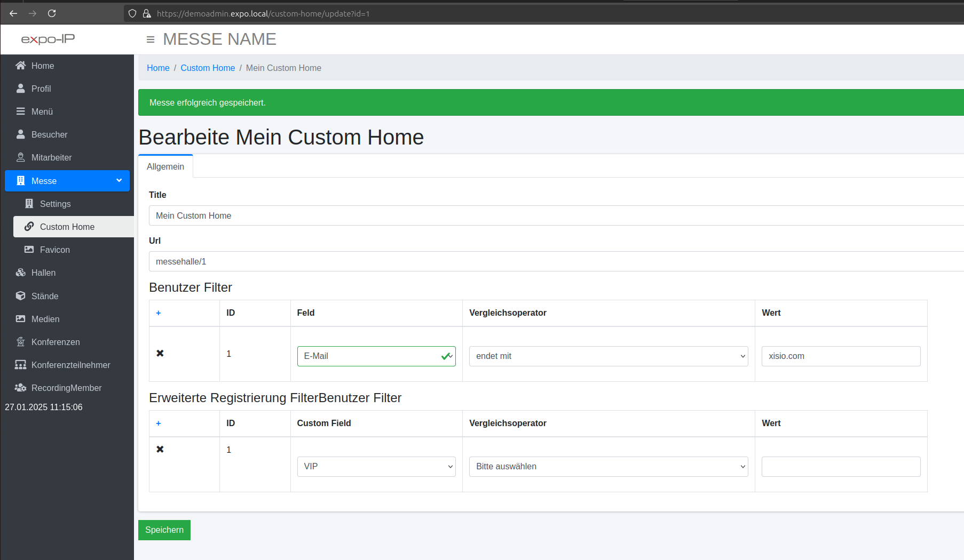Image resolution: width=964 pixels, height=560 pixels.
Task: Add new Erweiterte Registrierung filter row
Action: [x=159, y=423]
